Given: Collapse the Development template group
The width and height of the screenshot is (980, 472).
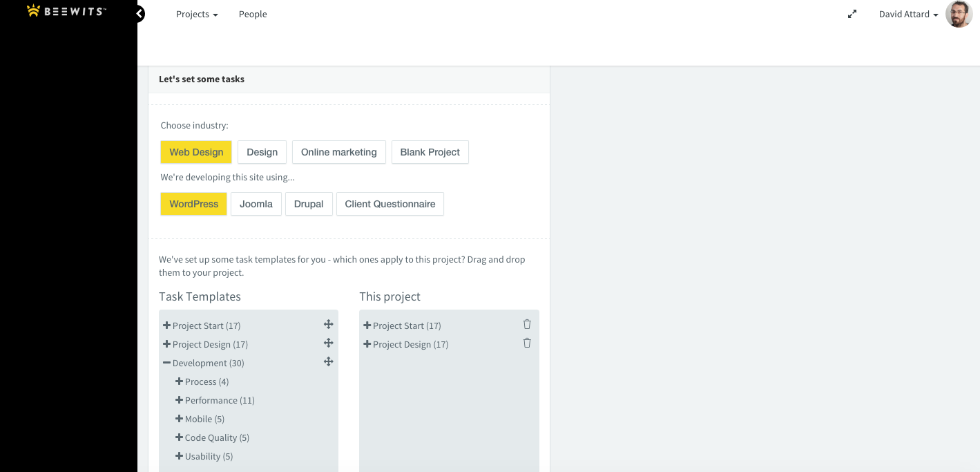Looking at the screenshot, I should [x=166, y=363].
